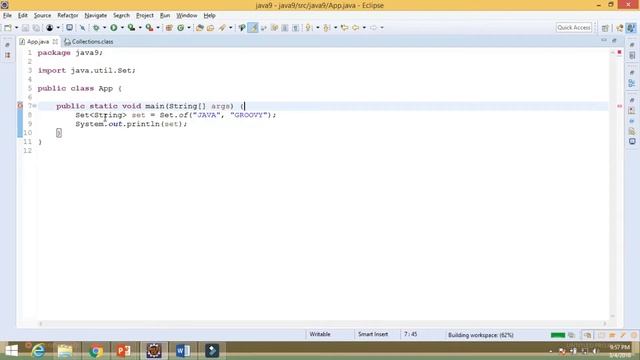640x360 pixels.
Task: Click the New Java Package icon
Action: point(169,28)
